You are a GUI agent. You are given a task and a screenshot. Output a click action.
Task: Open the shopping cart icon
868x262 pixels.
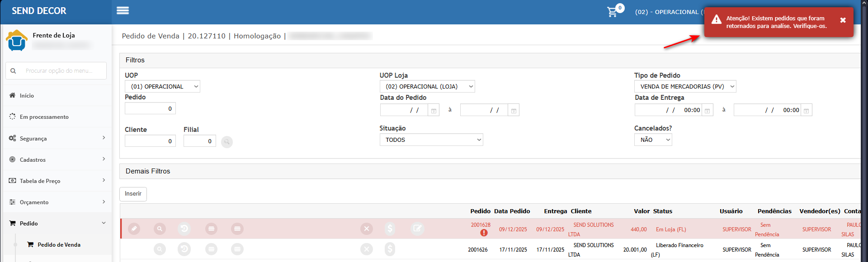coord(613,12)
